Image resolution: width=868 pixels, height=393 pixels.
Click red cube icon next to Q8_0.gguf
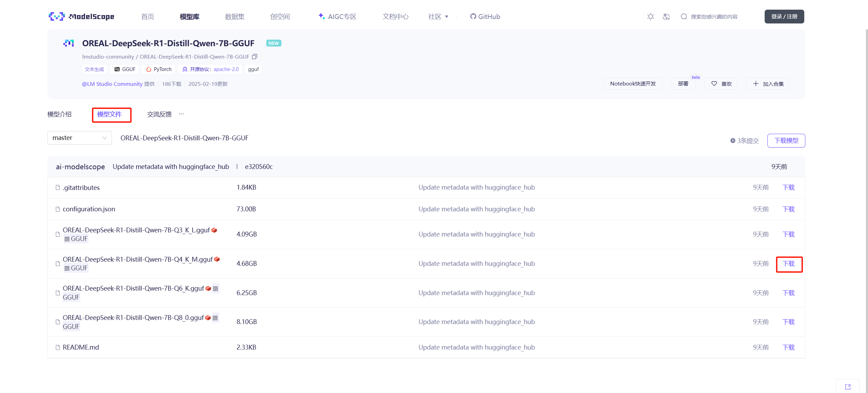coord(208,318)
